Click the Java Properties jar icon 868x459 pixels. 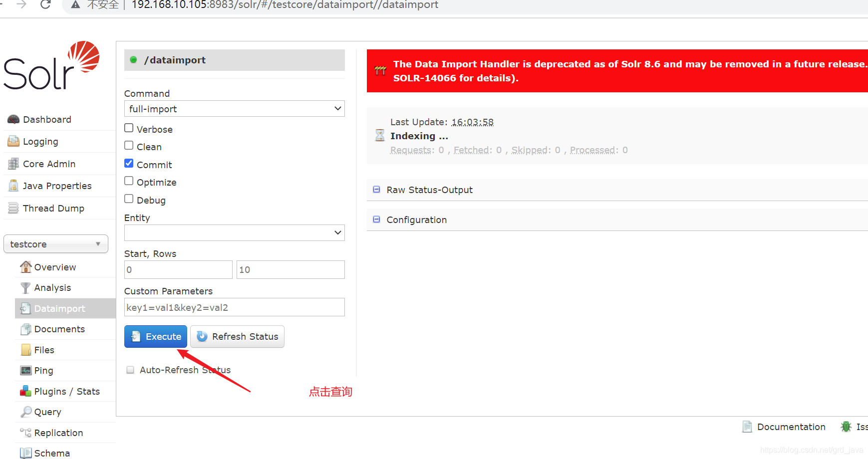[13, 186]
